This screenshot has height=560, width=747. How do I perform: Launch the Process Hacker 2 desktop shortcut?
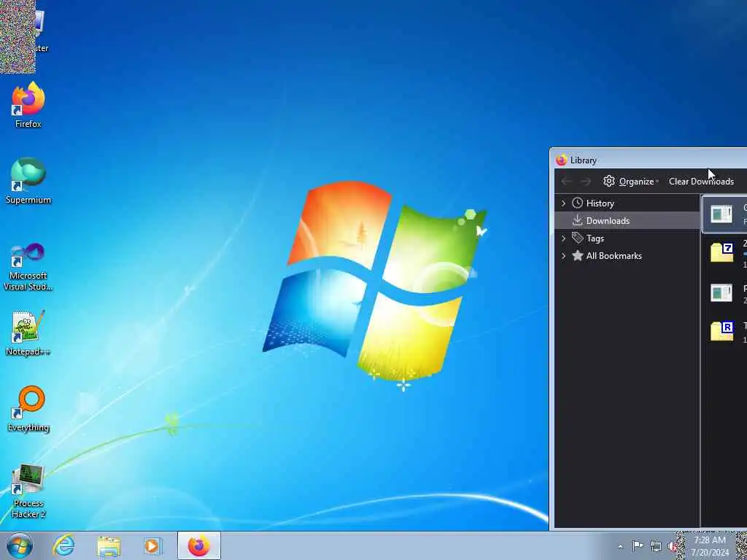pyautogui.click(x=28, y=491)
